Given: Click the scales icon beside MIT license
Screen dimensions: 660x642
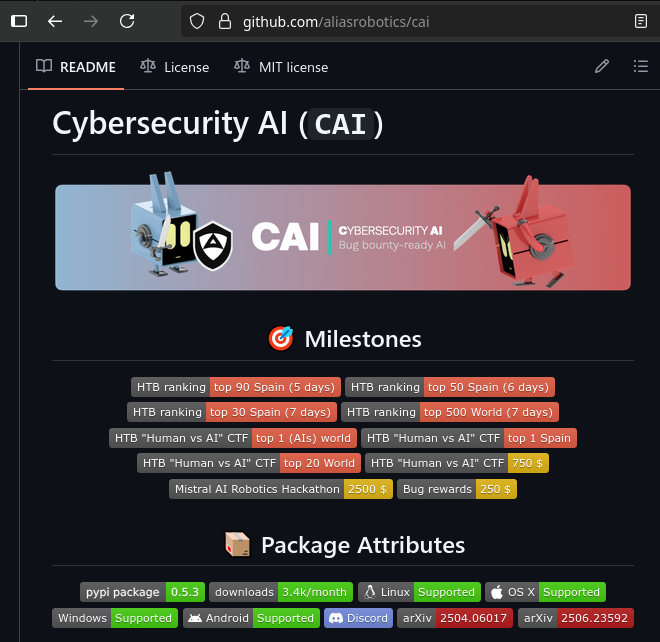Looking at the screenshot, I should click(x=242, y=66).
